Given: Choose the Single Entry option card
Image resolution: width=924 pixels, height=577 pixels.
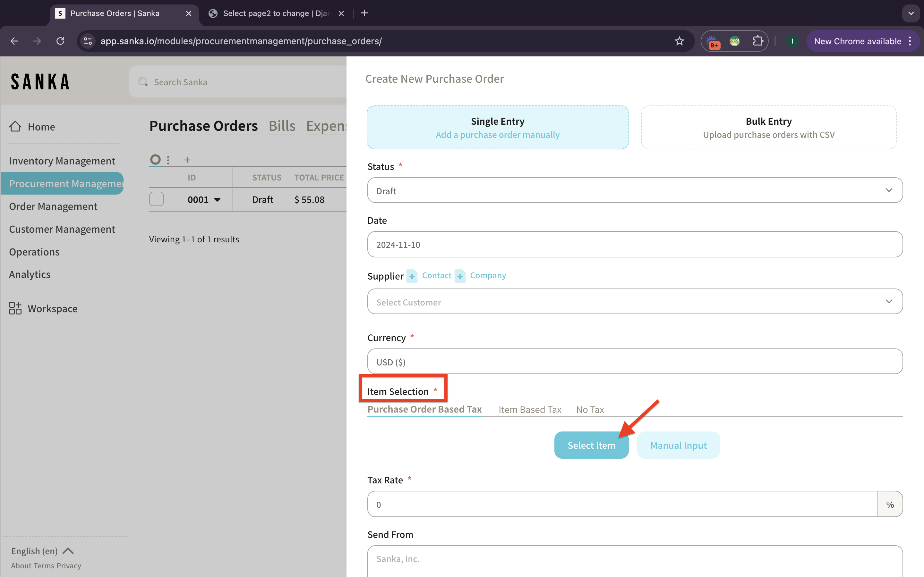Looking at the screenshot, I should pyautogui.click(x=498, y=128).
